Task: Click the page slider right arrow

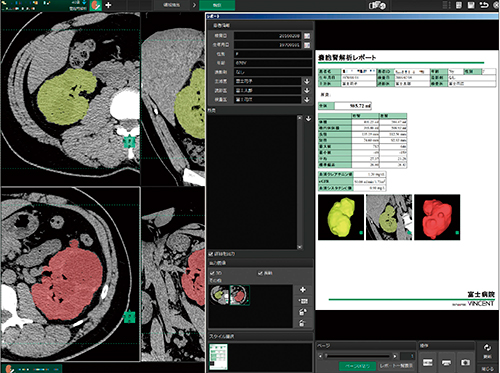Action: 395,356
